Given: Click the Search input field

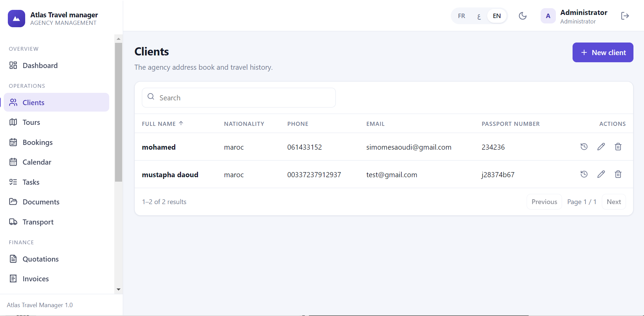Looking at the screenshot, I should point(239,98).
